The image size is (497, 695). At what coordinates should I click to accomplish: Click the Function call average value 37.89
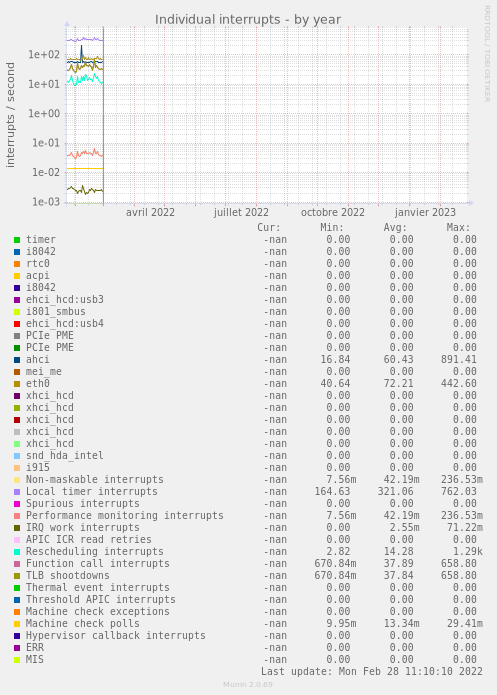[x=399, y=563]
